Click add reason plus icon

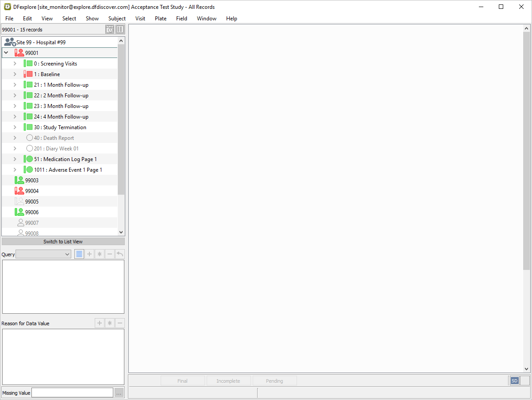point(100,323)
